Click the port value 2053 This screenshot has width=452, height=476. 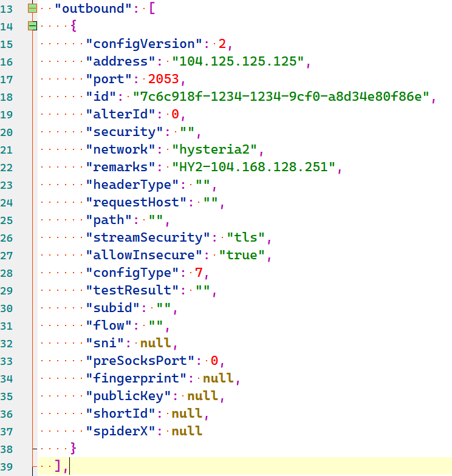click(166, 79)
